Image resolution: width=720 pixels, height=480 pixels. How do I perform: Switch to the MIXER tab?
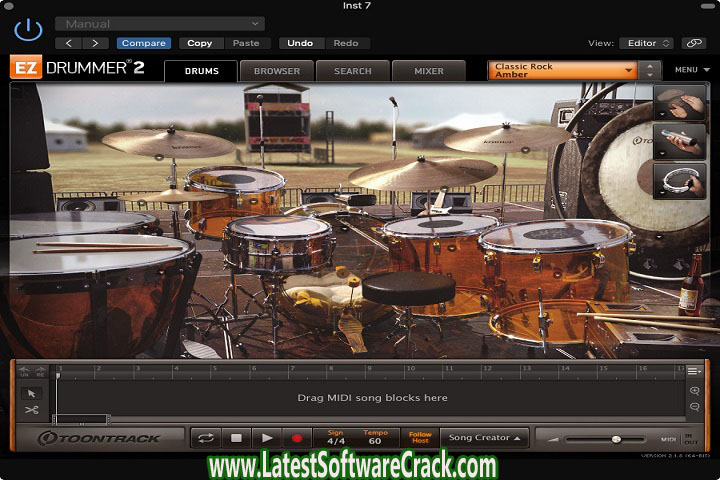[429, 71]
